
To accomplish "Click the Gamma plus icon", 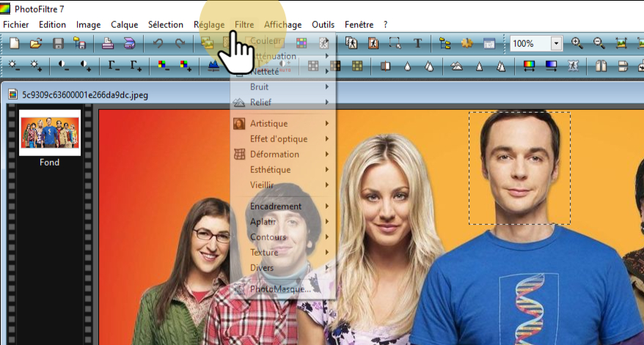I will coord(136,66).
